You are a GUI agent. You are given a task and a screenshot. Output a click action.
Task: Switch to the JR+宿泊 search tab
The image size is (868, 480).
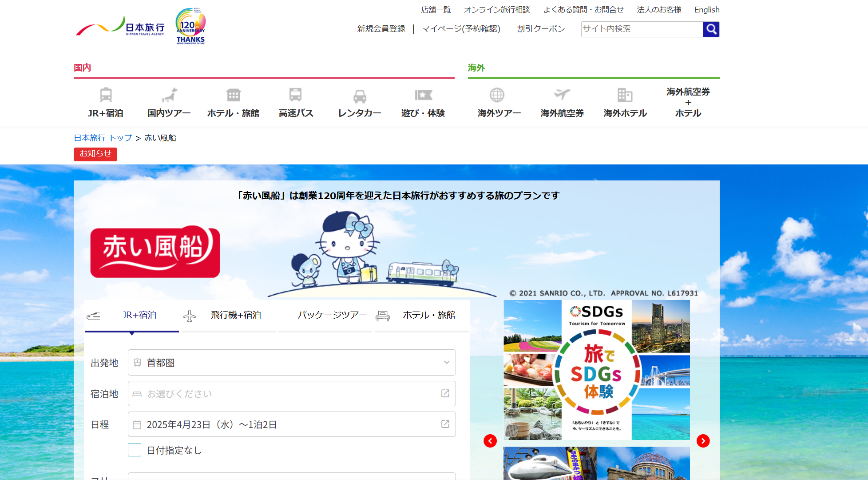[x=132, y=315]
